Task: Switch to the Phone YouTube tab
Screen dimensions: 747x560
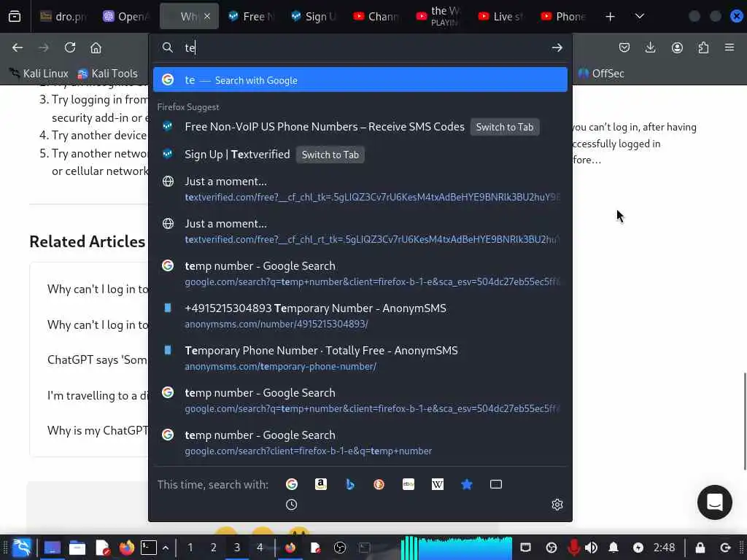Action: pos(565,17)
